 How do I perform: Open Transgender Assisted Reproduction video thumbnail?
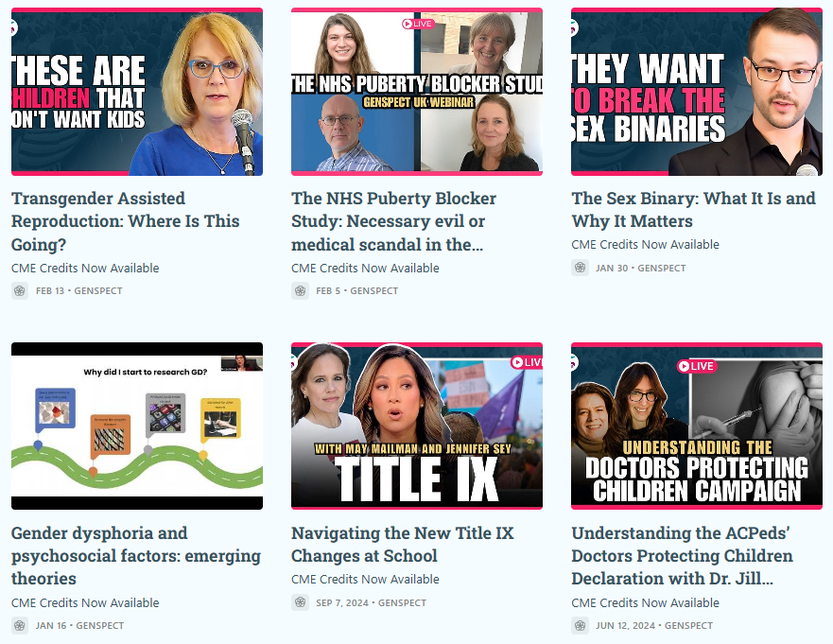tap(137, 92)
